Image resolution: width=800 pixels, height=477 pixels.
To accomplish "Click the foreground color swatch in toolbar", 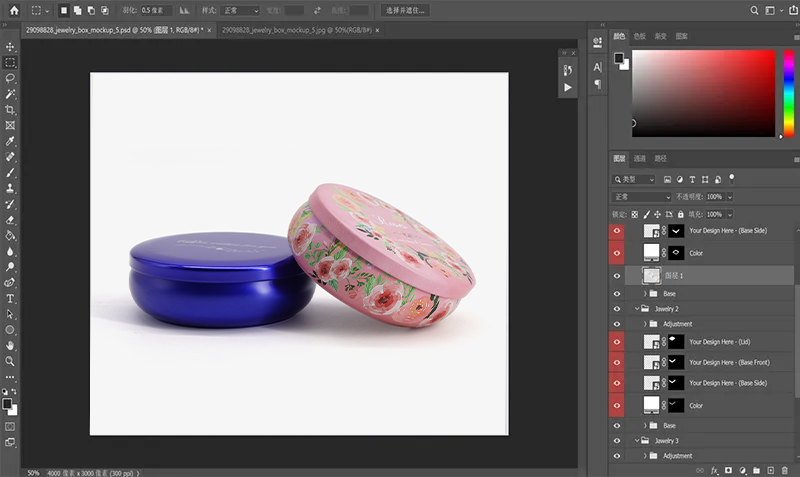I will pos(7,404).
